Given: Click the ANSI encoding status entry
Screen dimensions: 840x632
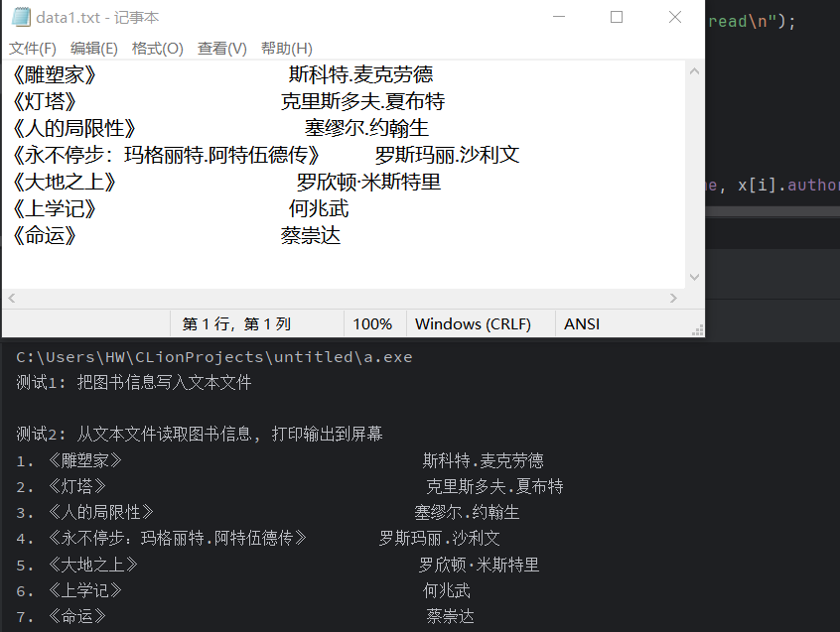Looking at the screenshot, I should (582, 323).
